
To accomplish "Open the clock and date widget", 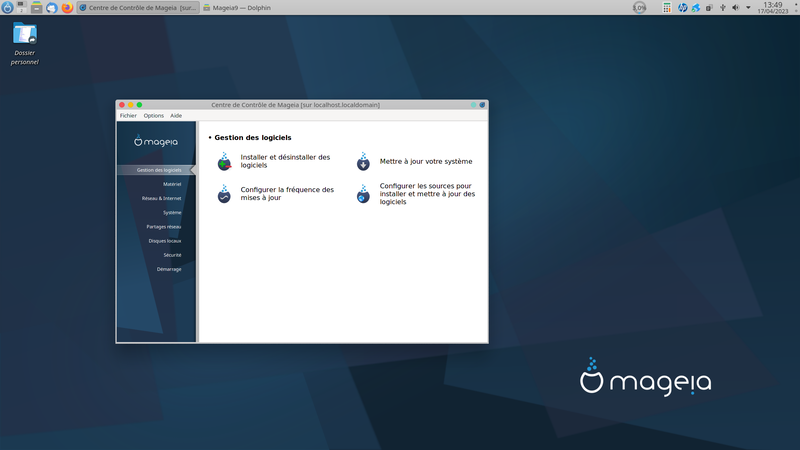I will coord(772,8).
